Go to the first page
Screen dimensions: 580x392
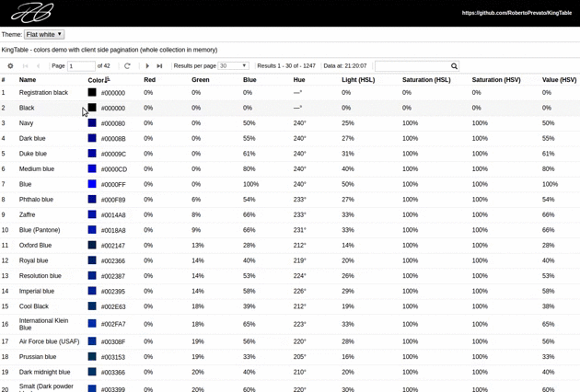coord(25,66)
